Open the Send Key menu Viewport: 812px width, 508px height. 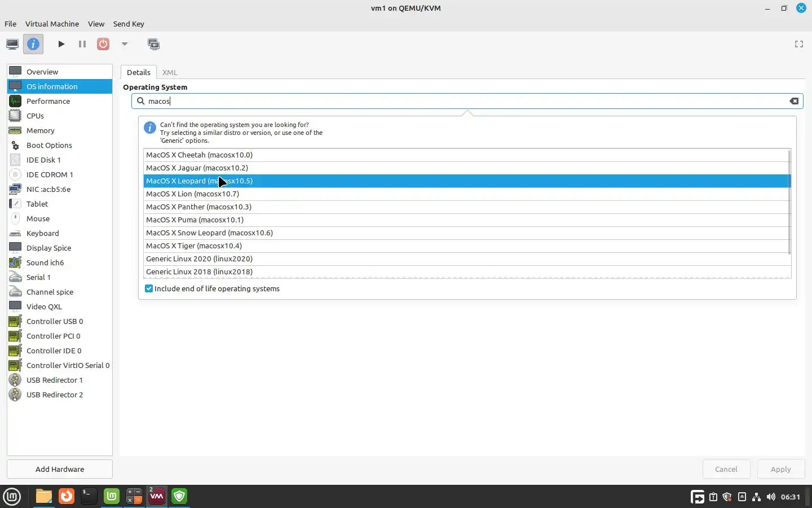point(129,24)
